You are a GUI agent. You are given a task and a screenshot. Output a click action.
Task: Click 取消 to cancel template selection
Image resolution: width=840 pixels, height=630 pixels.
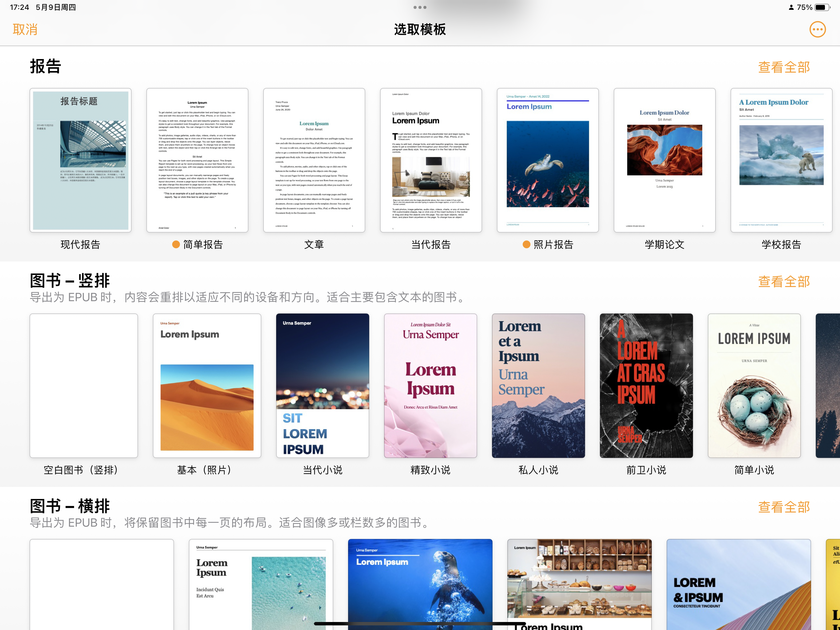tap(25, 29)
